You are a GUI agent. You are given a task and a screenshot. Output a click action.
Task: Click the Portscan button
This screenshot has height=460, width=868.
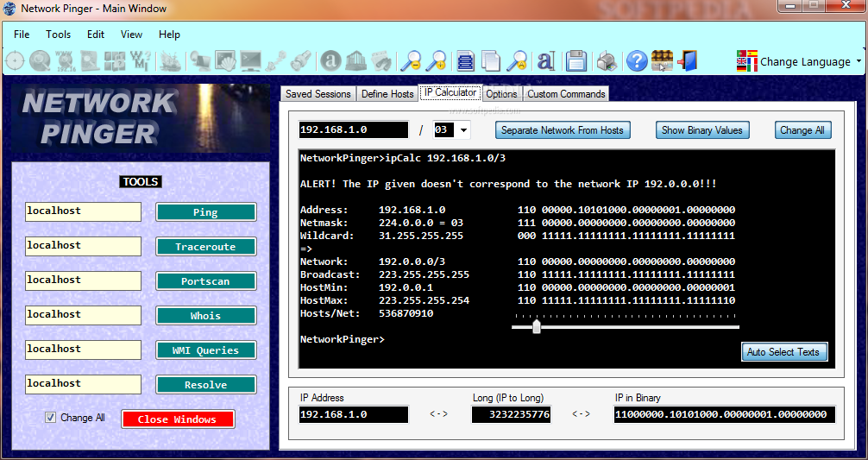[206, 281]
